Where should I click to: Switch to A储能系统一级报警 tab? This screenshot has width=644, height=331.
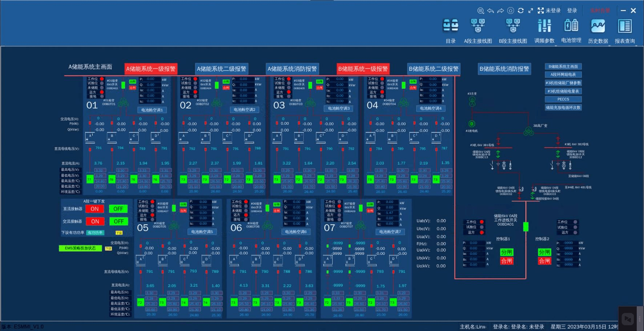click(151, 69)
